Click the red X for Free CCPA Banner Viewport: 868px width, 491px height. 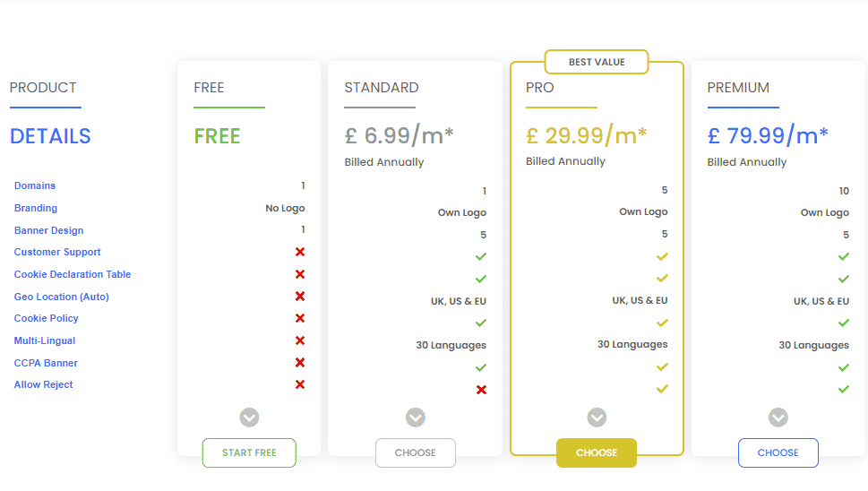coord(300,363)
